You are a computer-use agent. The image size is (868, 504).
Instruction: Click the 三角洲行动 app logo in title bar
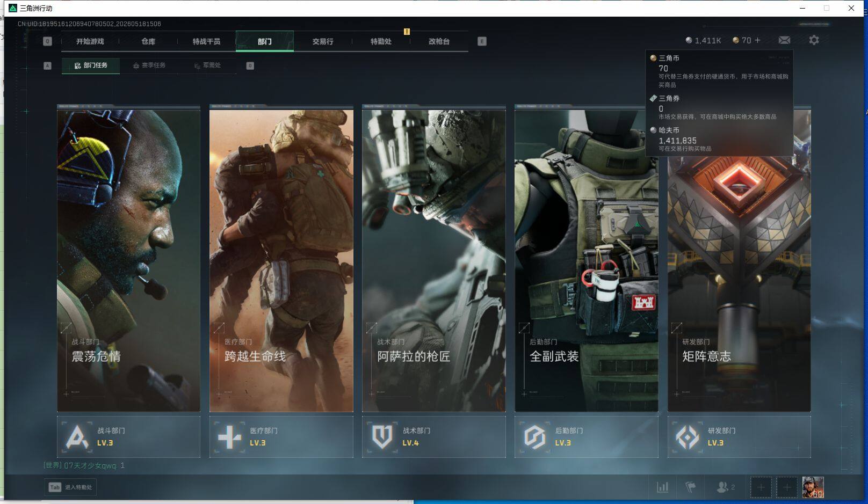click(x=13, y=8)
